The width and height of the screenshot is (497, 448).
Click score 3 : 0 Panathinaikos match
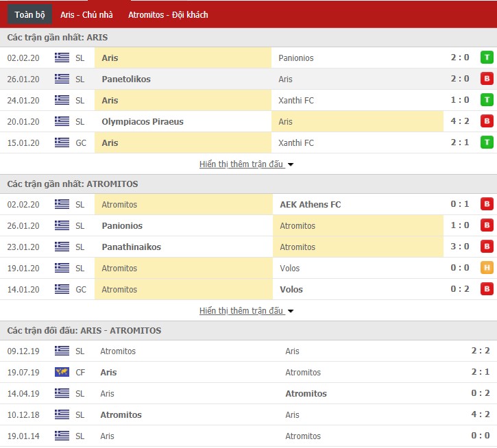[460, 247]
